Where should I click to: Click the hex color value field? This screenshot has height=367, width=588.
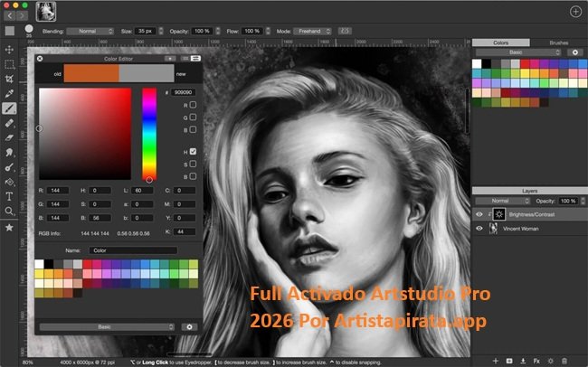[x=184, y=92]
